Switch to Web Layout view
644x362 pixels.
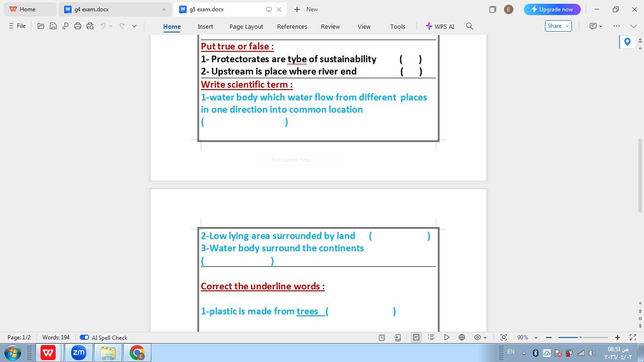(x=462, y=337)
